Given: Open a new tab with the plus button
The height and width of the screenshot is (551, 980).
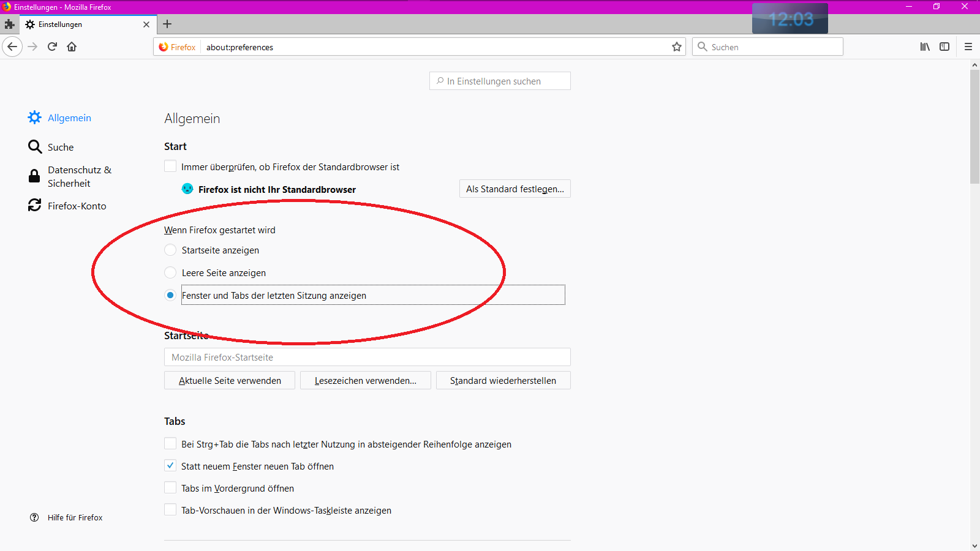Looking at the screenshot, I should coord(167,24).
